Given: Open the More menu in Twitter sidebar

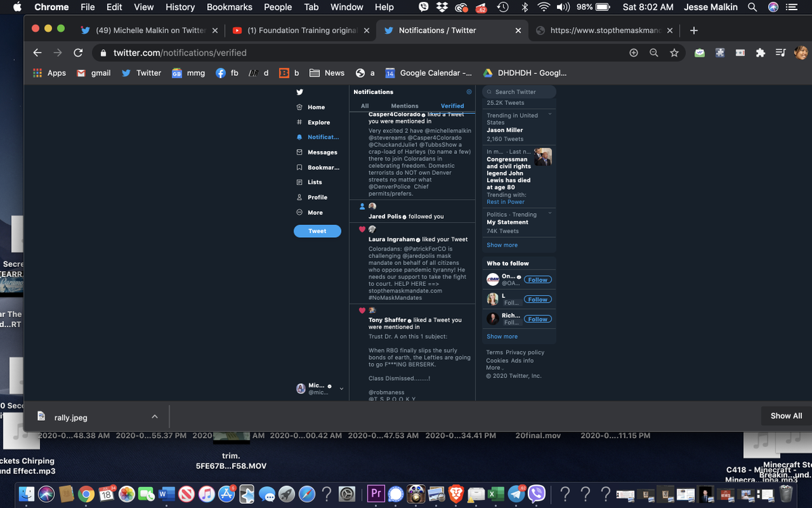Looking at the screenshot, I should pyautogui.click(x=310, y=213).
